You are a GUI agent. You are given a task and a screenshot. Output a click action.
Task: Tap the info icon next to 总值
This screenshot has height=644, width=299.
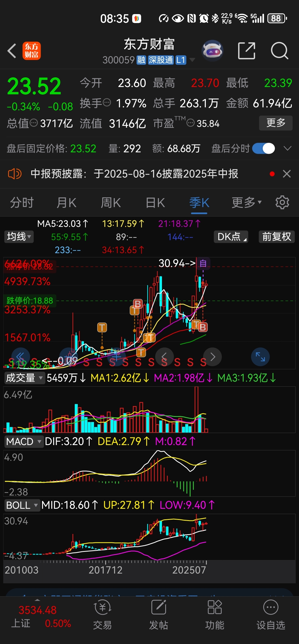tap(34, 123)
